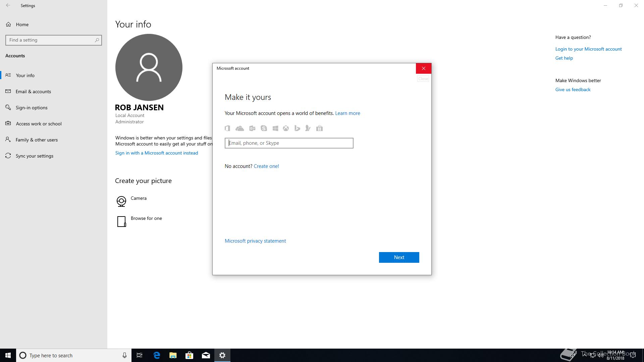Click the Office icon in the dialog
The width and height of the screenshot is (644, 362).
pyautogui.click(x=227, y=128)
